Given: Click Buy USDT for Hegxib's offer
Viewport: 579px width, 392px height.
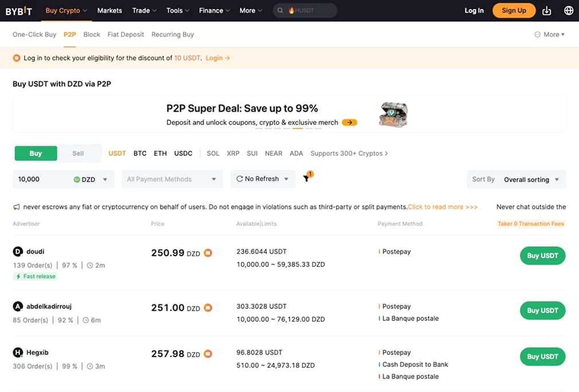Looking at the screenshot, I should point(542,356).
